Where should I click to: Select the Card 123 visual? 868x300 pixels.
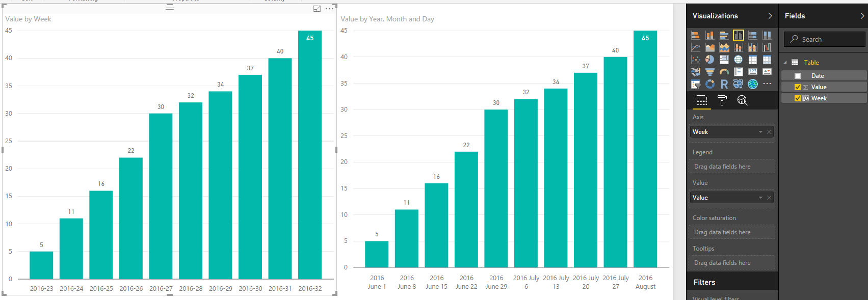click(752, 72)
